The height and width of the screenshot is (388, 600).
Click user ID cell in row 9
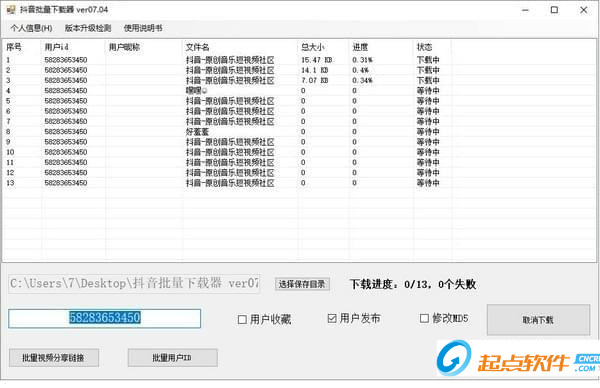point(66,142)
